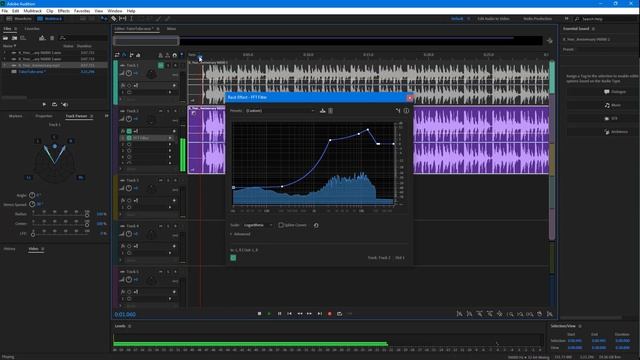Open the Clip menu
Viewport: 640px width, 360px height.
(x=50, y=11)
